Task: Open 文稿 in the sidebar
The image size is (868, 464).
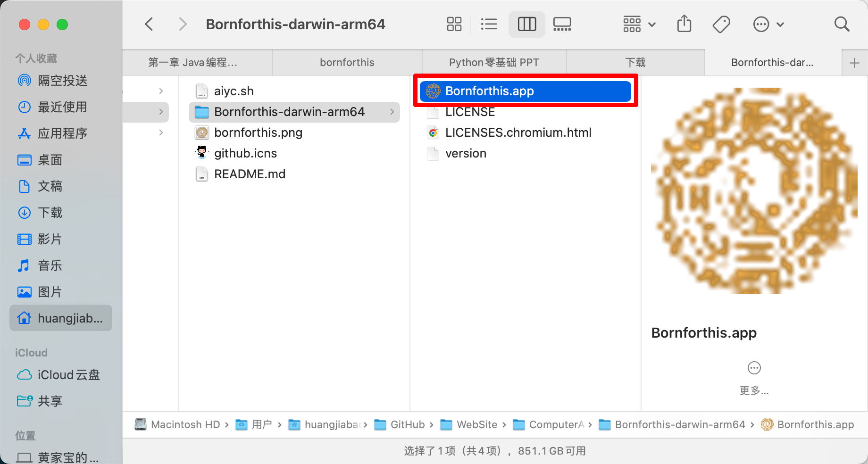Action: [61, 186]
